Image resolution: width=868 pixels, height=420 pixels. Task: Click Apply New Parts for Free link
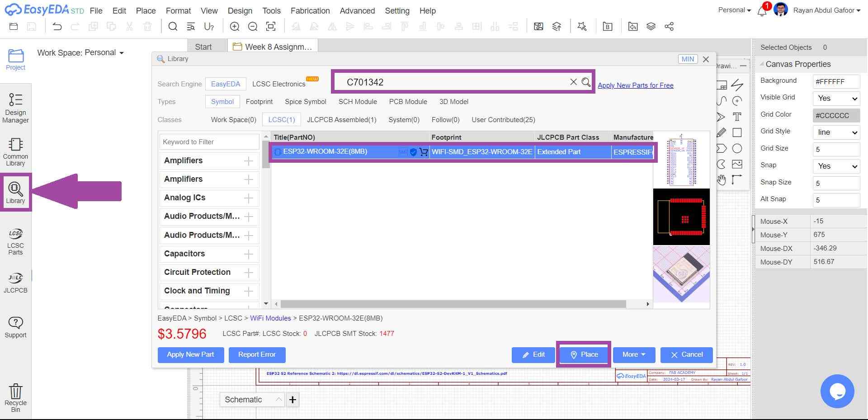[635, 85]
